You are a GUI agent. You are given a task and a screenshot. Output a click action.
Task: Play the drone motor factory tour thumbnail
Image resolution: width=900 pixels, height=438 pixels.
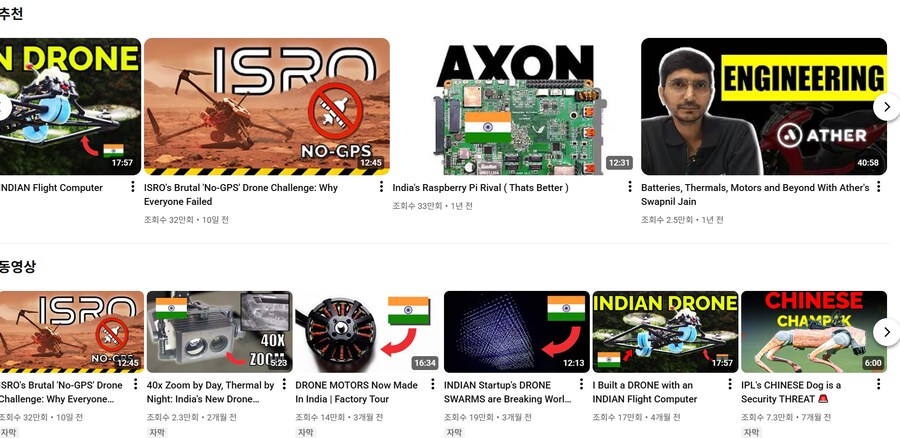pos(368,332)
